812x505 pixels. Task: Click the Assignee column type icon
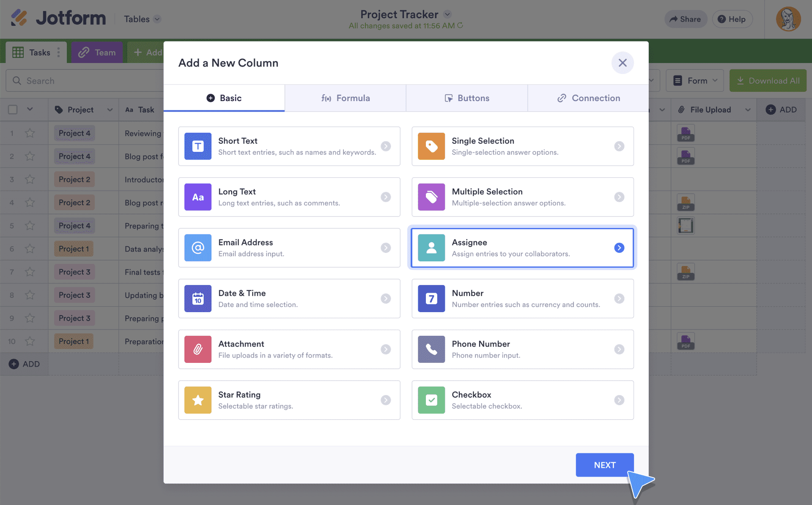click(431, 247)
